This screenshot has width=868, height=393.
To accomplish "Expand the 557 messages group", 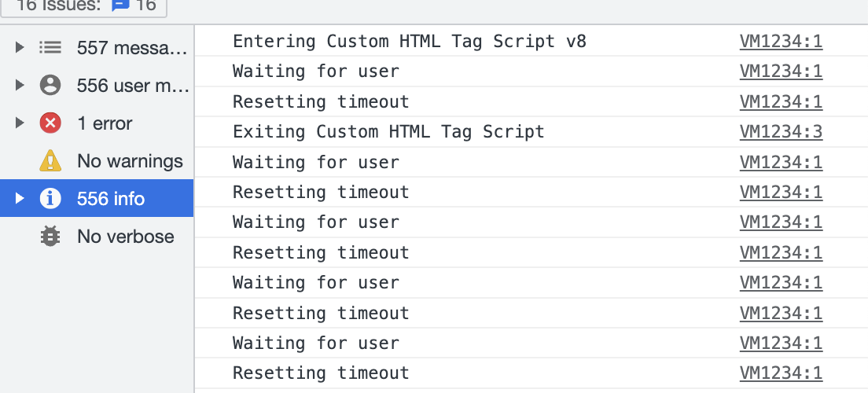I will [20, 48].
